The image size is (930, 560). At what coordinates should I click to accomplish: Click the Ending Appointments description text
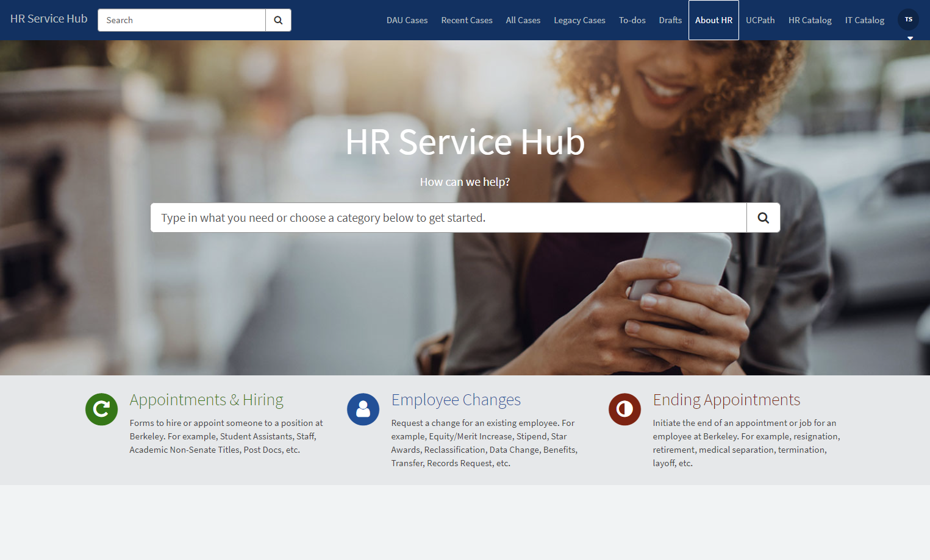[746, 443]
